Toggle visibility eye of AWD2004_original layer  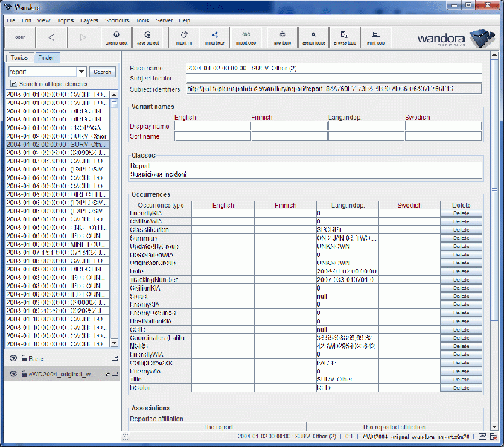tap(13, 373)
